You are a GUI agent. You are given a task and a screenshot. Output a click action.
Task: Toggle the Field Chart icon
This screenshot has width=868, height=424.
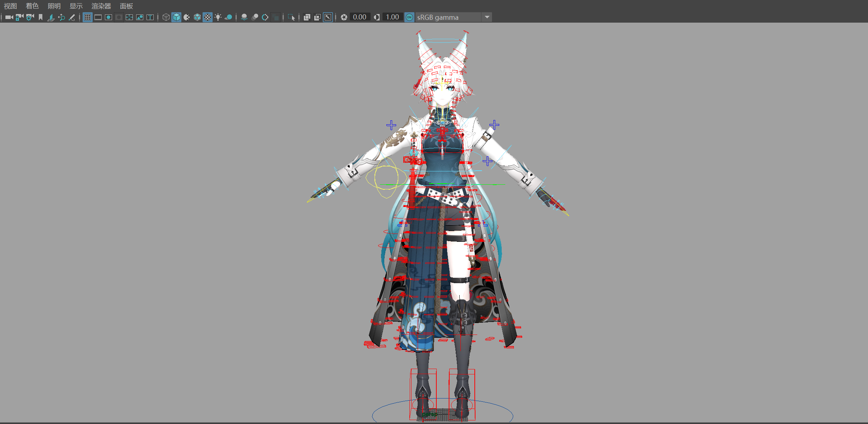129,17
